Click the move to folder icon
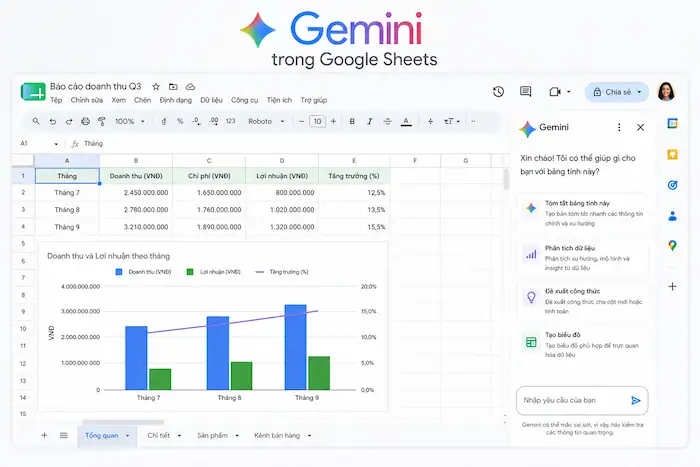 (173, 87)
